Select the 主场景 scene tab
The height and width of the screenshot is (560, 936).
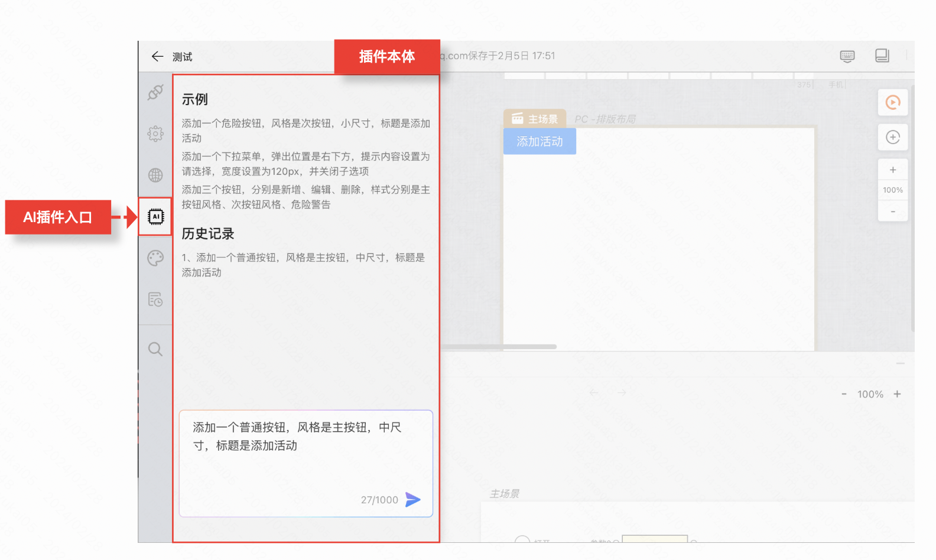point(535,119)
